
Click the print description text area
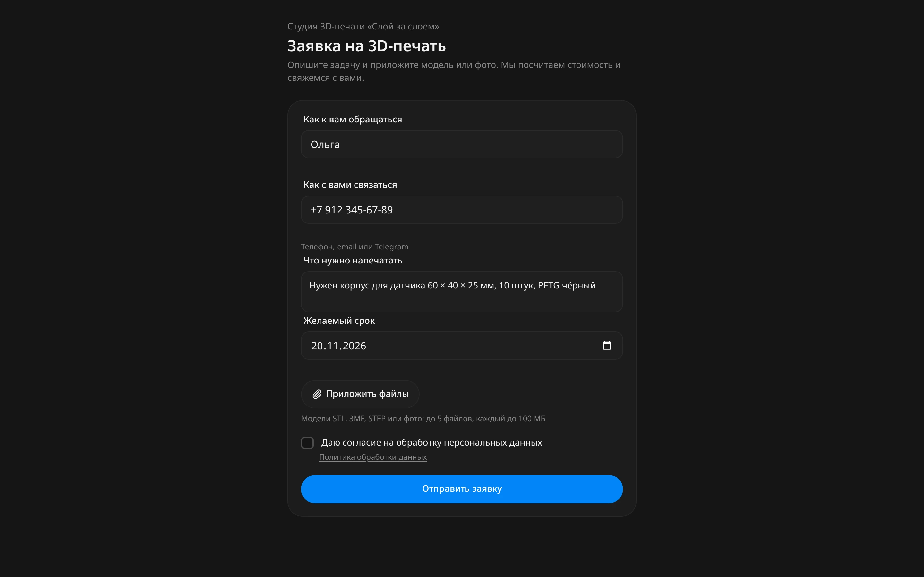pyautogui.click(x=462, y=292)
